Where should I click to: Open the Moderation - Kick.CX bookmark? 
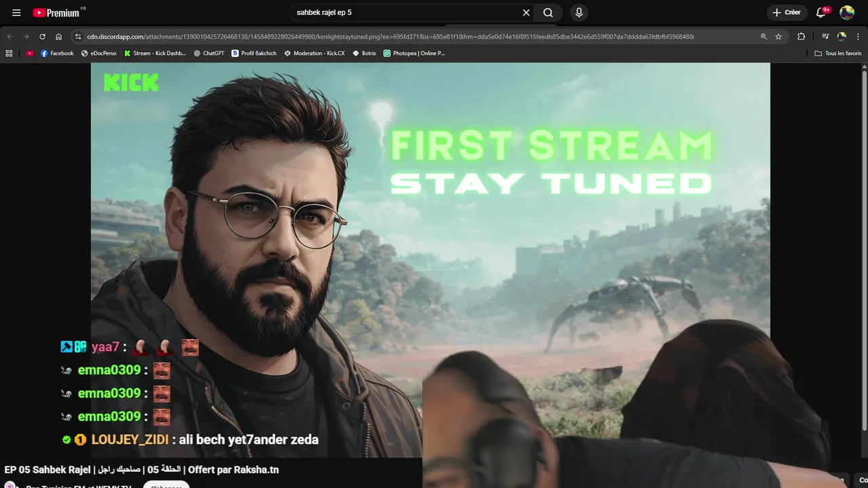(315, 53)
